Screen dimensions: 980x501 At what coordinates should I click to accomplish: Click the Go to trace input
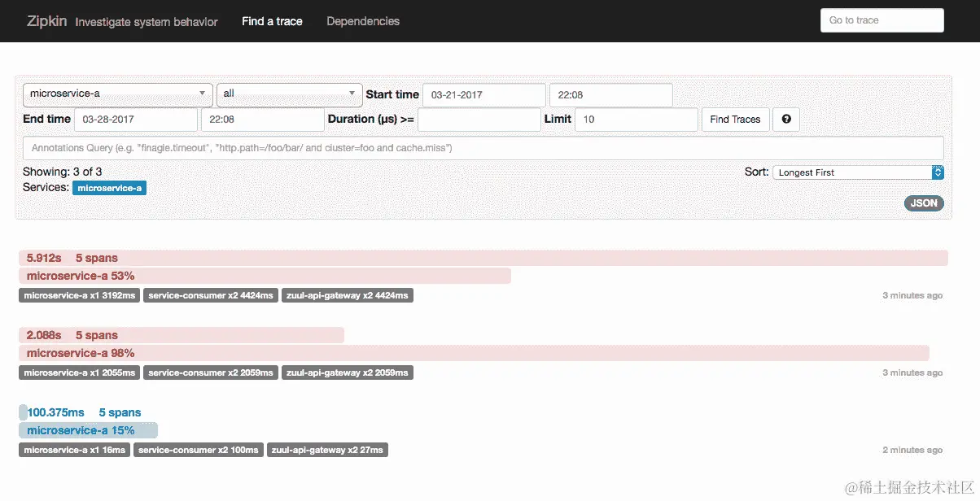(882, 20)
